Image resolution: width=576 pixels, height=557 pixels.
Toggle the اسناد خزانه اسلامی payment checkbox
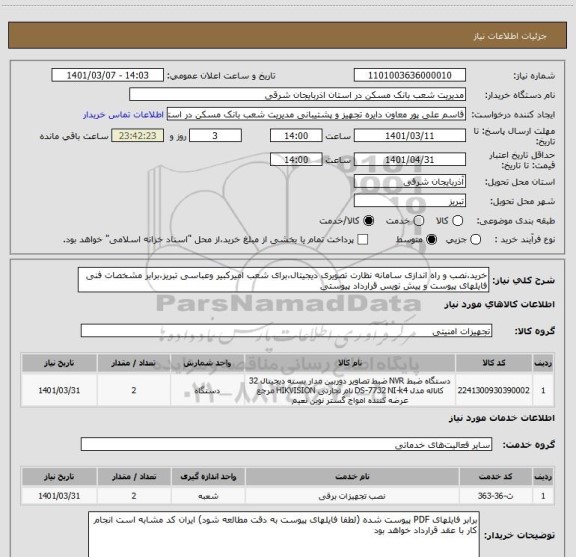pyautogui.click(x=363, y=240)
